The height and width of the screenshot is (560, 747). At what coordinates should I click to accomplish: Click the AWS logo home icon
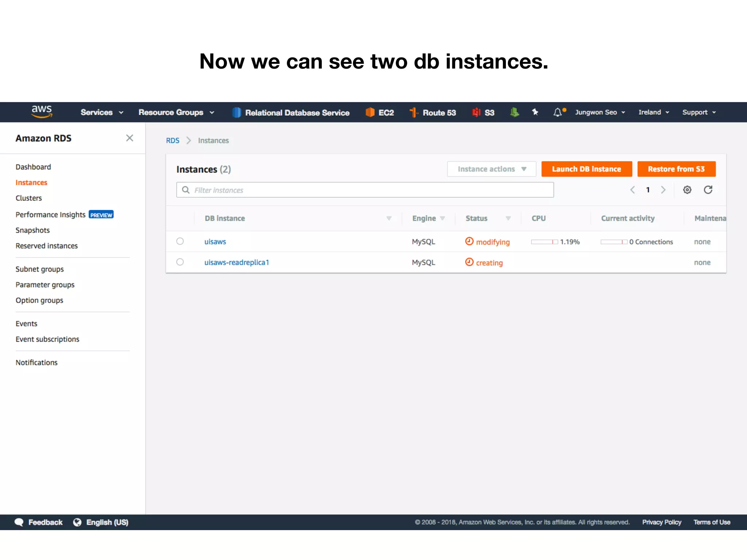(x=42, y=112)
